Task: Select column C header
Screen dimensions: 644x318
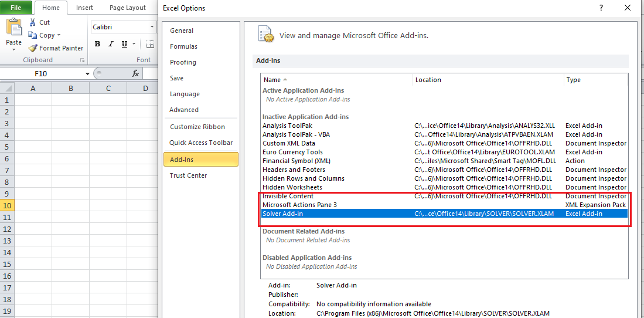Action: pyautogui.click(x=108, y=88)
